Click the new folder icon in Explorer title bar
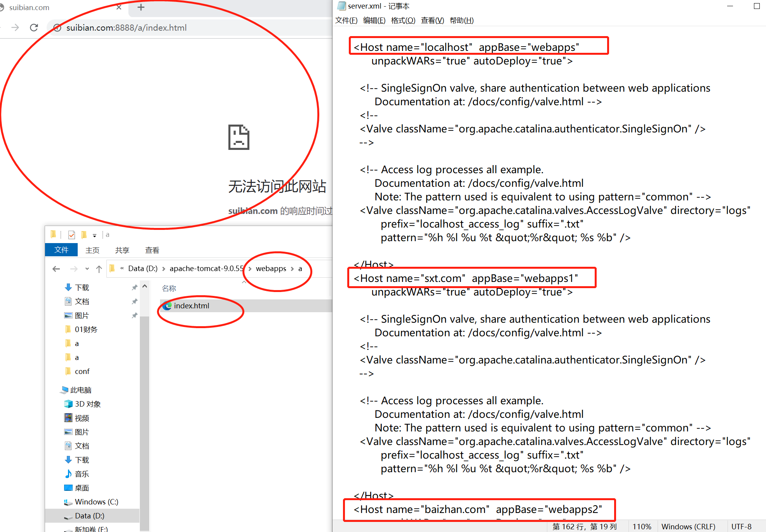The width and height of the screenshot is (766, 532). [x=84, y=235]
